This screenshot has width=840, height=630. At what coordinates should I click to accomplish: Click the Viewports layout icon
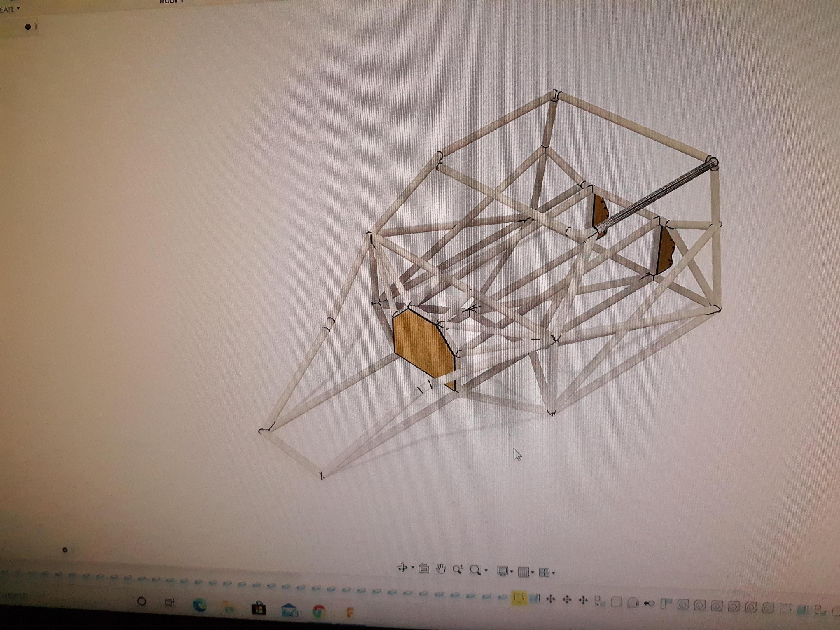tap(544, 572)
